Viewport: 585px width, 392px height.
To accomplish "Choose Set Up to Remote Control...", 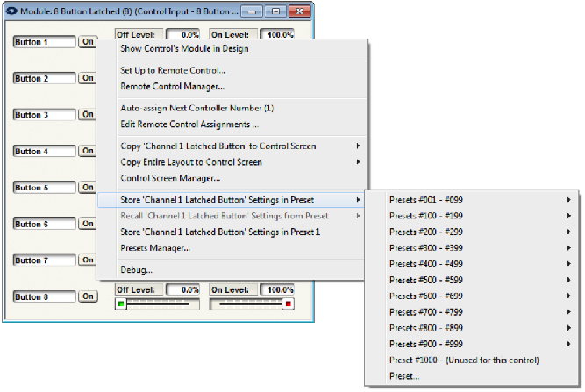I will coord(232,70).
